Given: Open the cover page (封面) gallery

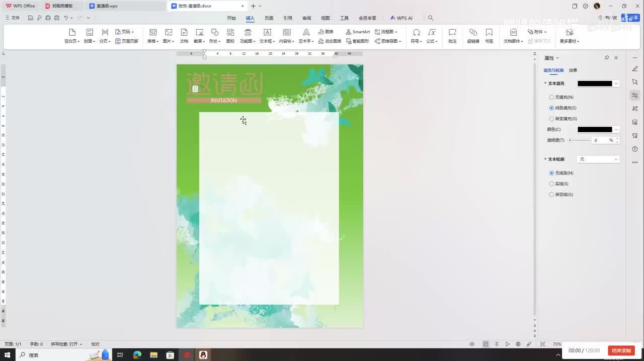Looking at the screenshot, I should tap(90, 36).
